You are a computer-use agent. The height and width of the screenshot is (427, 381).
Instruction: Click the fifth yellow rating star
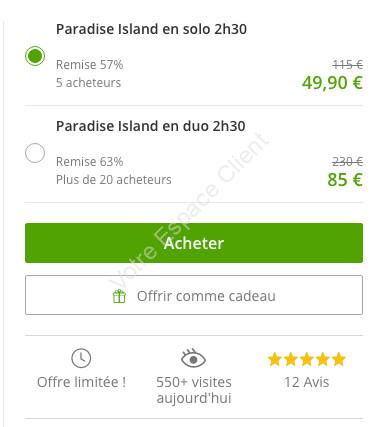tap(339, 359)
